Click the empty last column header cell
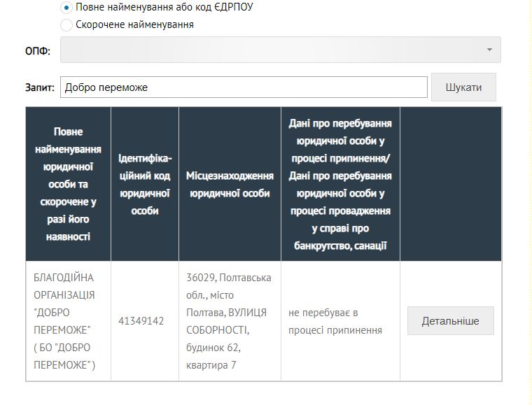The height and width of the screenshot is (405, 532). coord(451,184)
